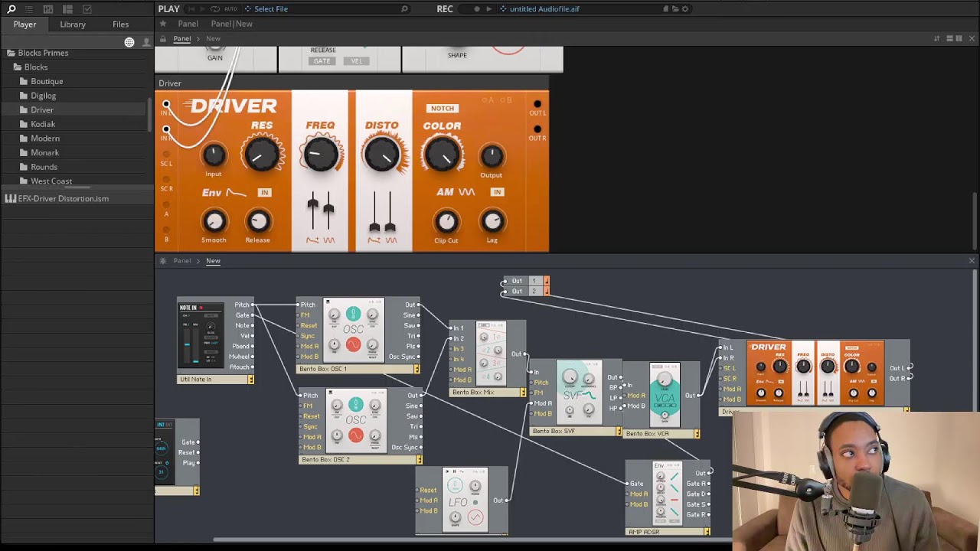Viewport: 980px width, 551px height.
Task: Click the open folder icon in the recorder
Action: 675,9
